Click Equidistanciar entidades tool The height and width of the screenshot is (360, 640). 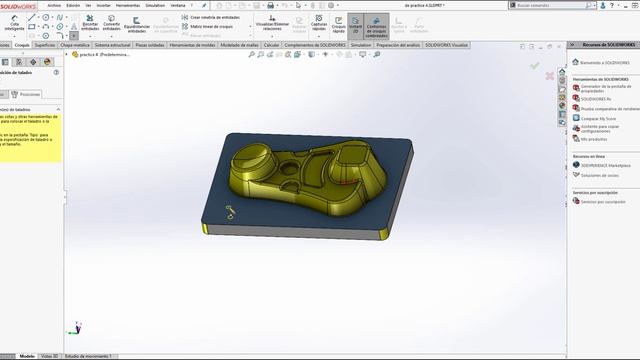[x=137, y=24]
